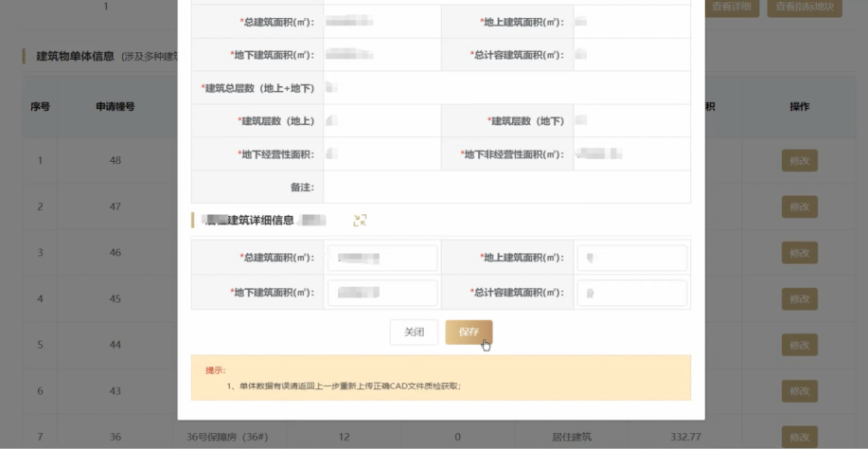Save the form with the 保存 button
The height and width of the screenshot is (449, 868).
pyautogui.click(x=469, y=332)
